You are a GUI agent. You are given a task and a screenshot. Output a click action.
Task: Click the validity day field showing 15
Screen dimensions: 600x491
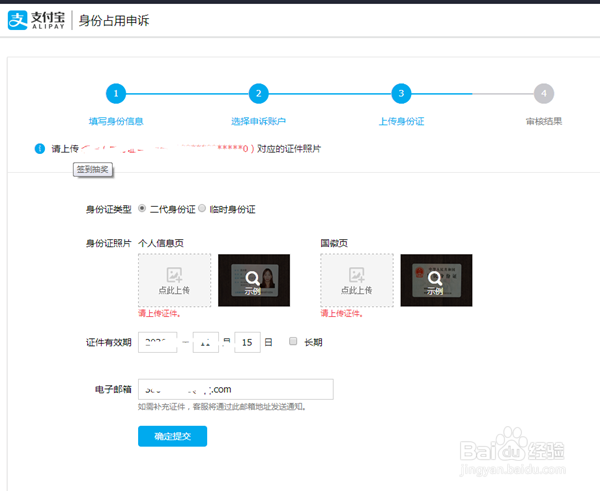click(247, 342)
